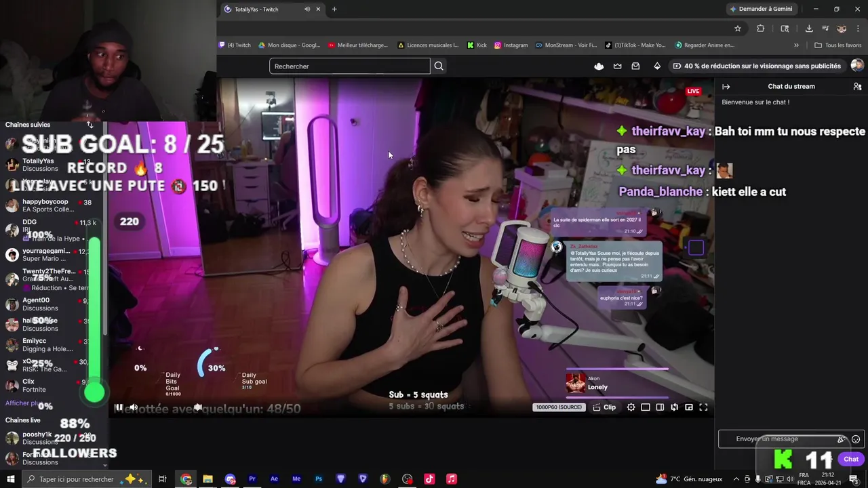The height and width of the screenshot is (488, 868).
Task: Launch After Effects from the taskbar
Action: [274, 479]
